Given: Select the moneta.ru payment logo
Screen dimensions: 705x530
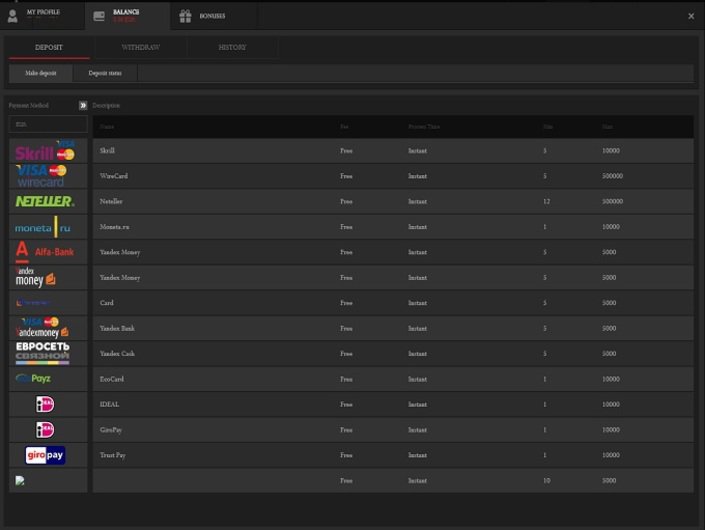Looking at the screenshot, I should [x=43, y=228].
